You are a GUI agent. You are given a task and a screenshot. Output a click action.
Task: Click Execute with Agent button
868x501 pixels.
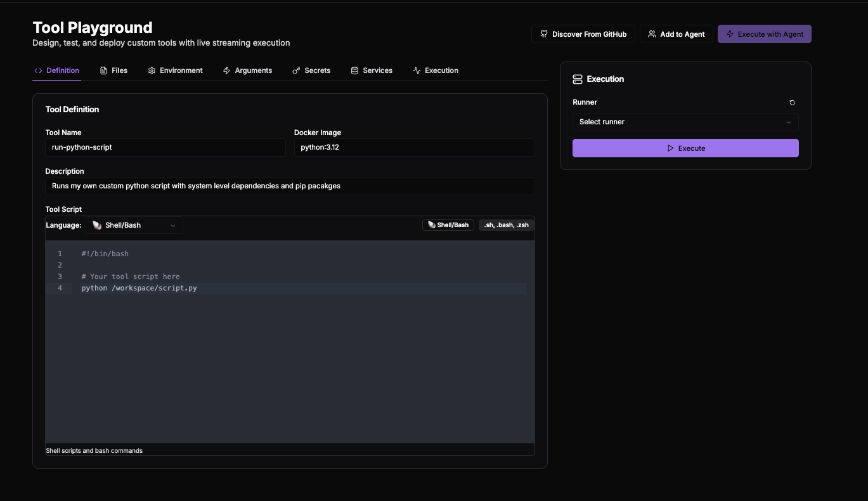pyautogui.click(x=765, y=34)
